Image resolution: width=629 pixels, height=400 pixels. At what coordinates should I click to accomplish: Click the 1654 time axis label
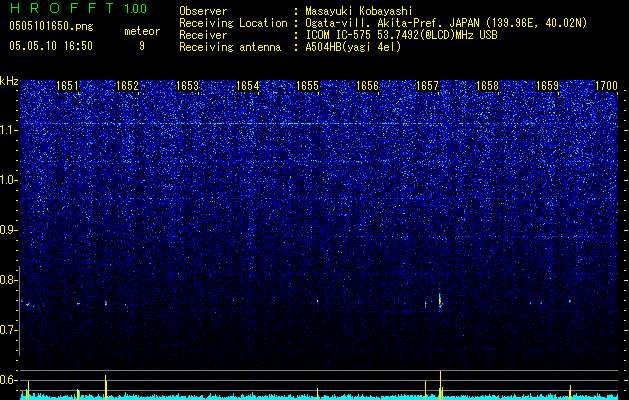(248, 86)
